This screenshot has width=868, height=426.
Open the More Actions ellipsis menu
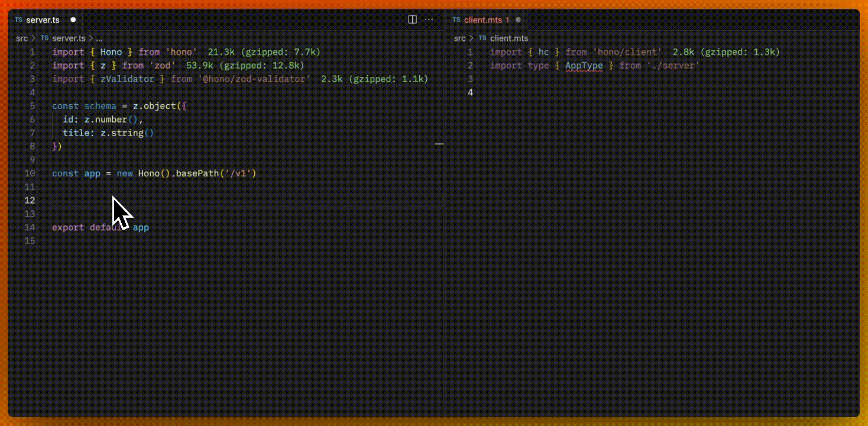point(430,20)
